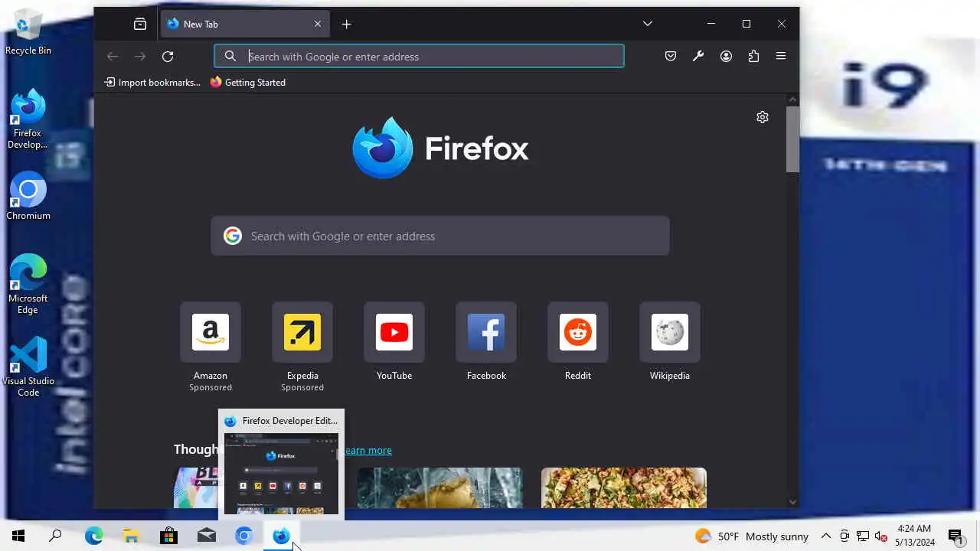Open the middle golden story thumbnail
Screen dimensions: 980x551
[x=440, y=487]
